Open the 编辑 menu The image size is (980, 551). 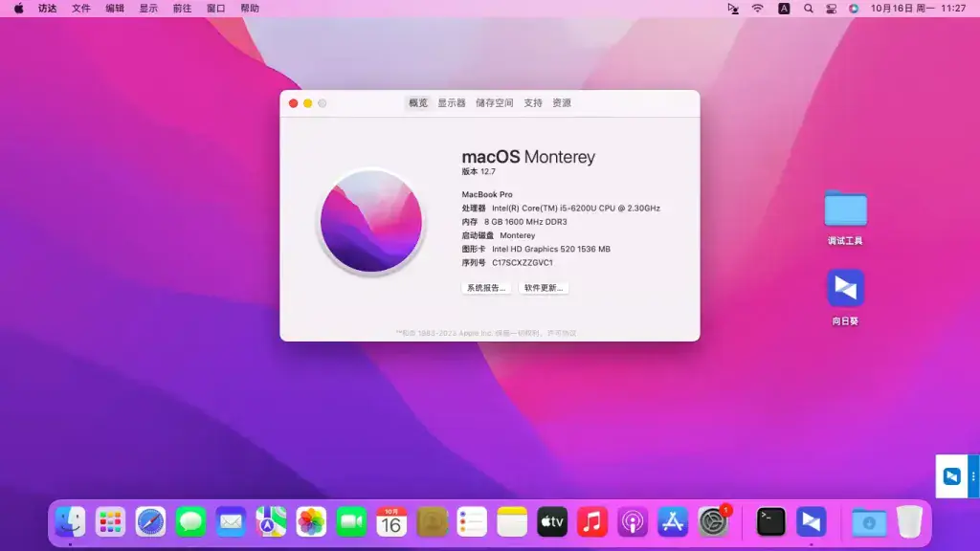coord(115,8)
